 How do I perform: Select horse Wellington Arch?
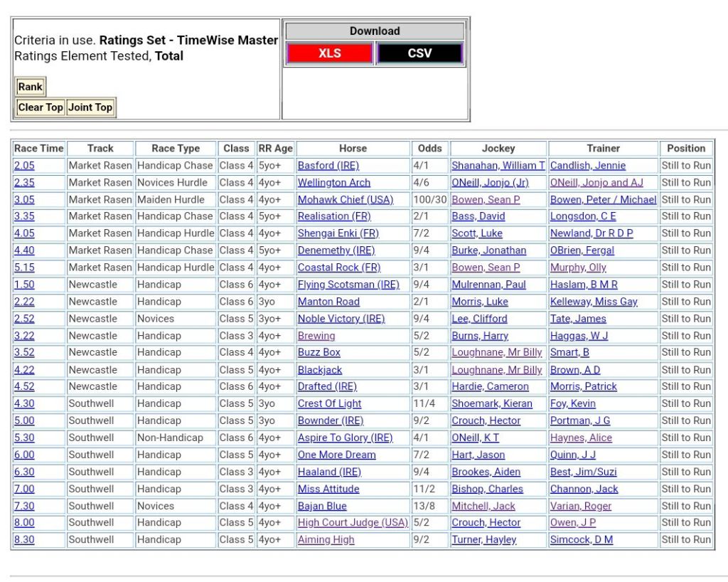[x=333, y=183]
